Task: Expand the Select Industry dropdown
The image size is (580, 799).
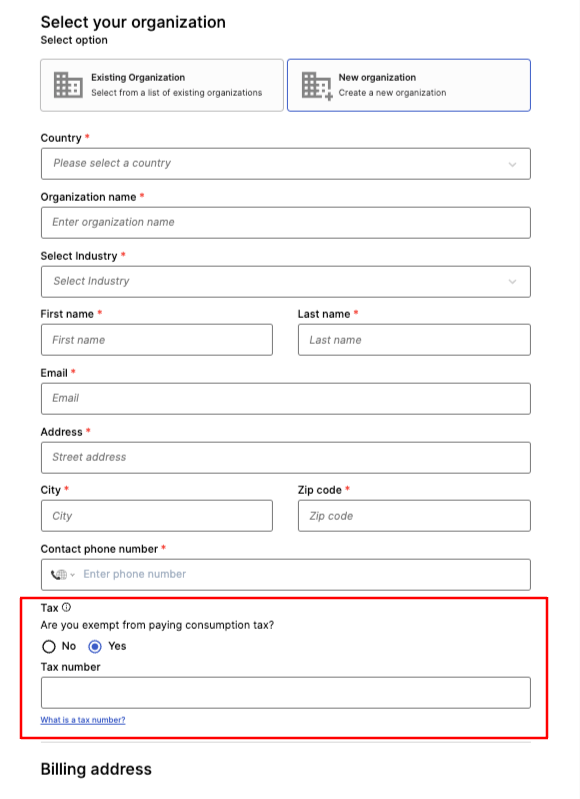Action: pyautogui.click(x=286, y=281)
